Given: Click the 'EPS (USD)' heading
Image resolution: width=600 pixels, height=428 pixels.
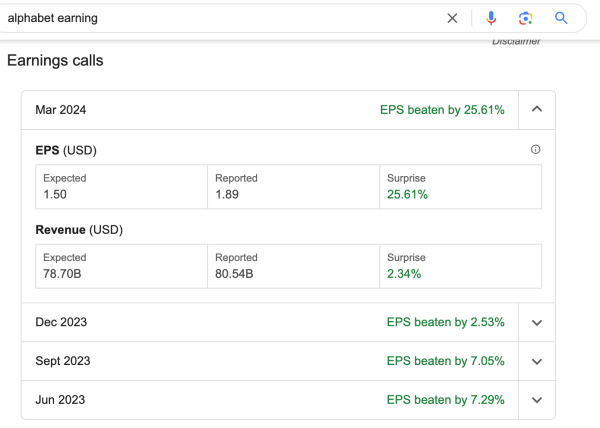Looking at the screenshot, I should click(x=66, y=150).
